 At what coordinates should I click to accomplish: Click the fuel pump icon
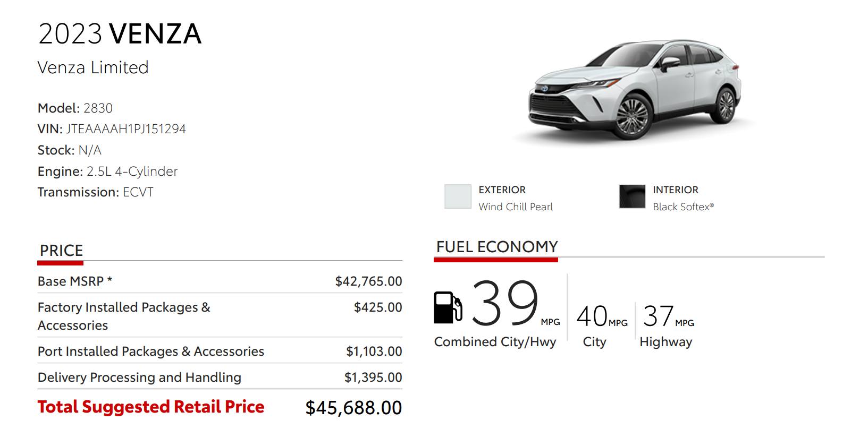coord(448,307)
